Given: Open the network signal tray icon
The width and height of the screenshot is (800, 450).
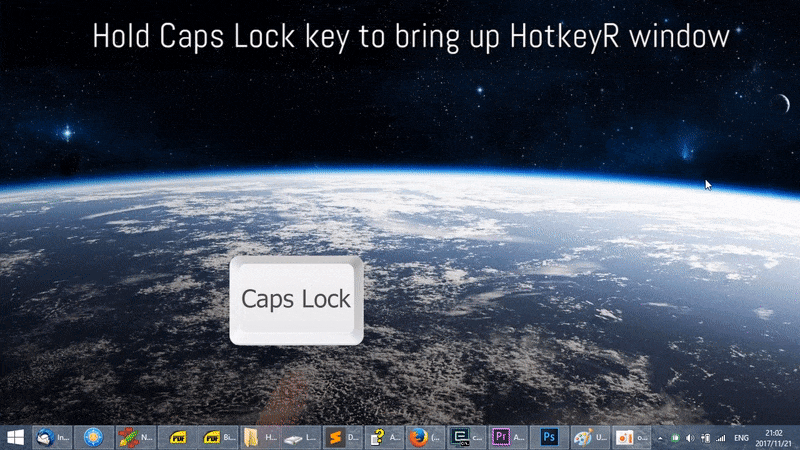Looking at the screenshot, I should (720, 438).
